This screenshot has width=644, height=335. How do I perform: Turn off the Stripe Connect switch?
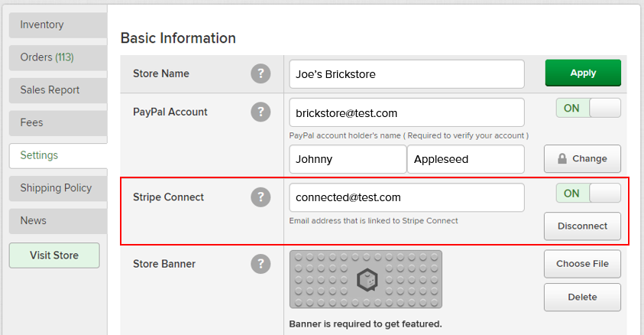click(588, 194)
